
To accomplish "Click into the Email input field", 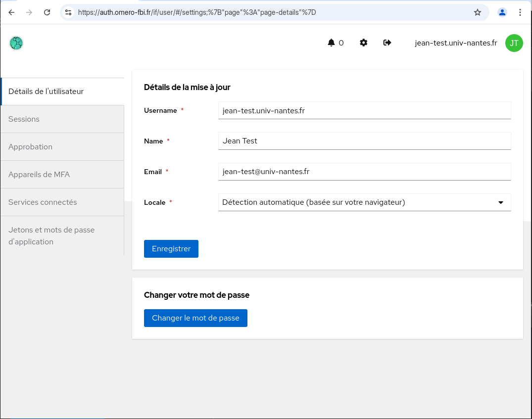I will click(364, 172).
